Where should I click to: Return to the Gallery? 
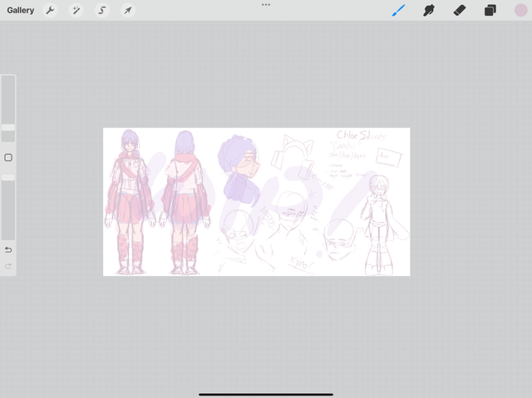coord(20,10)
